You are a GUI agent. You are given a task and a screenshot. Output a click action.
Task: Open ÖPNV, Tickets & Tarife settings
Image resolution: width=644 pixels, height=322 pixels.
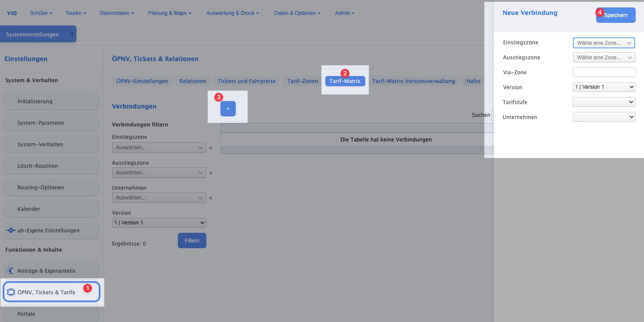click(51, 292)
